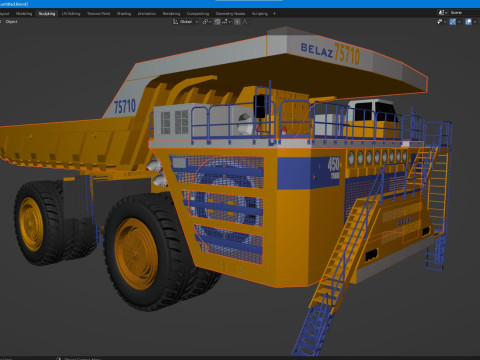Viewport: 480px width, 360px height.
Task: Select the Sculpting workspace tab
Action: click(x=47, y=14)
